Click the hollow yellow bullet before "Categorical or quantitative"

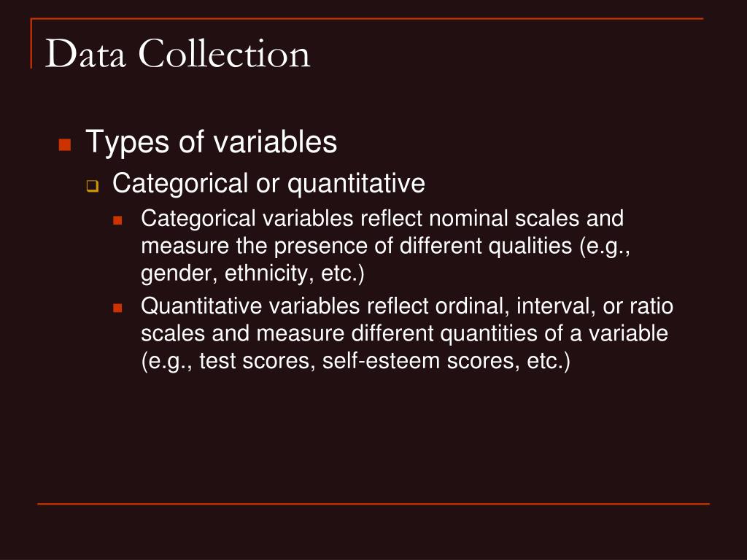[93, 186]
